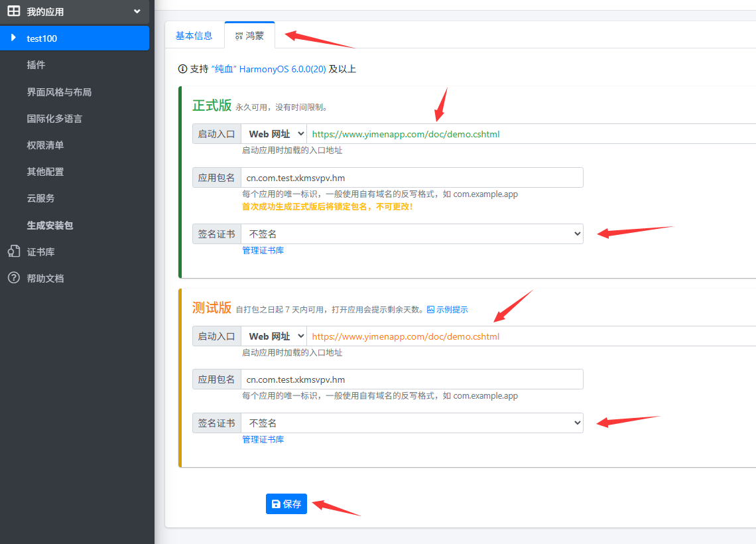The width and height of the screenshot is (756, 544).
Task: Click 管理证书库 link under 正式版
Action: pos(263,250)
